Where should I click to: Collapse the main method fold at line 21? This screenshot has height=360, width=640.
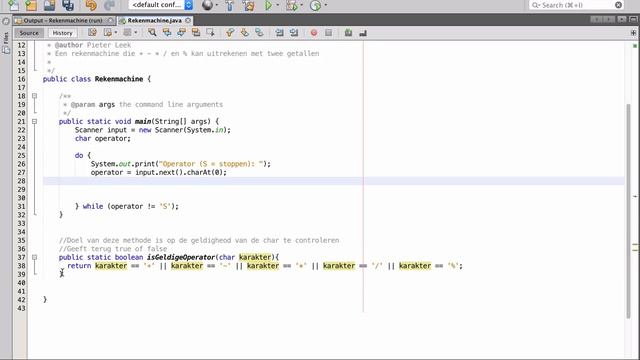(34, 121)
